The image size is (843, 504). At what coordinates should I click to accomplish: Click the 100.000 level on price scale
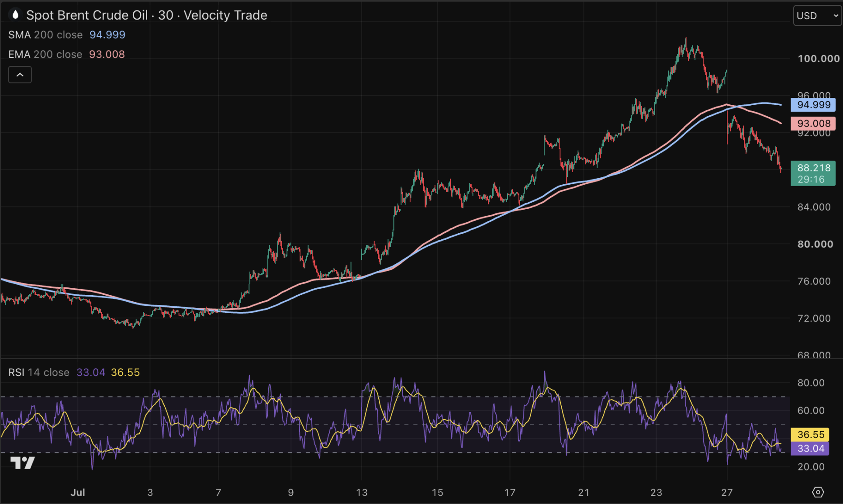coord(819,59)
